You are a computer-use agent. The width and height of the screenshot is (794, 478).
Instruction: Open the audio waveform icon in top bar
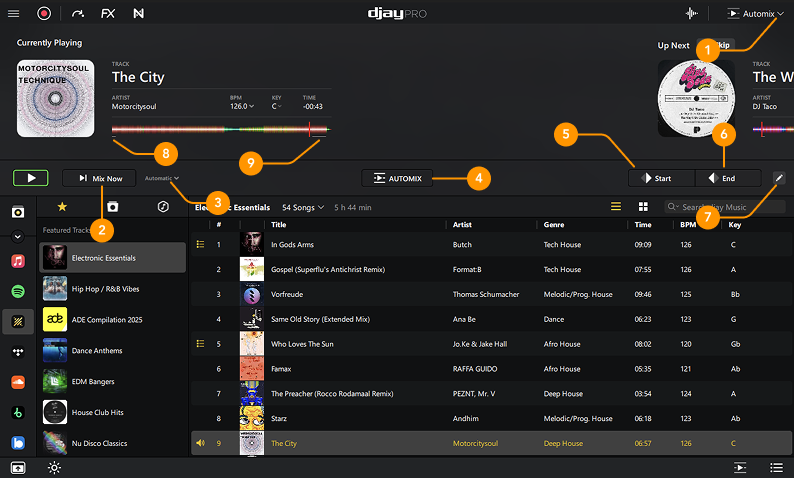(x=690, y=14)
